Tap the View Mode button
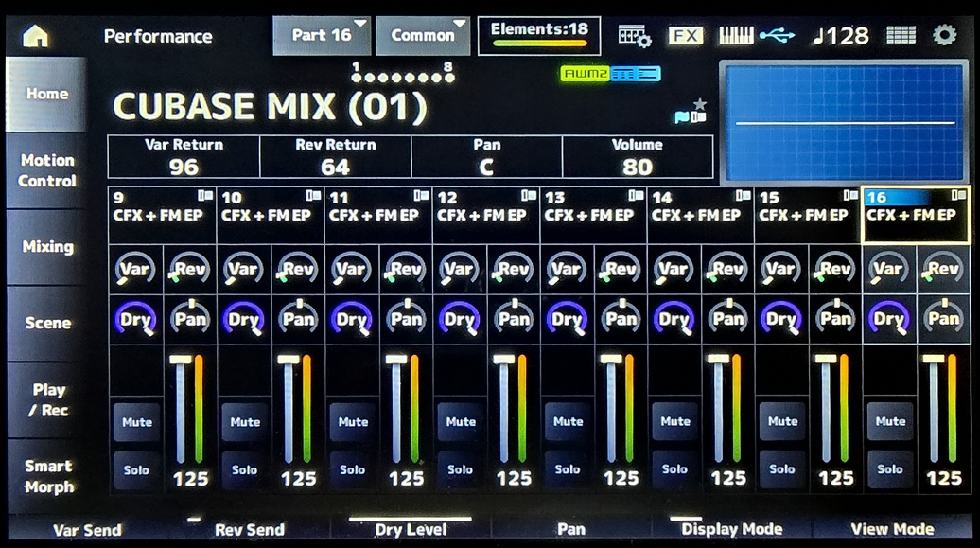This screenshot has height=548, width=980. [892, 529]
